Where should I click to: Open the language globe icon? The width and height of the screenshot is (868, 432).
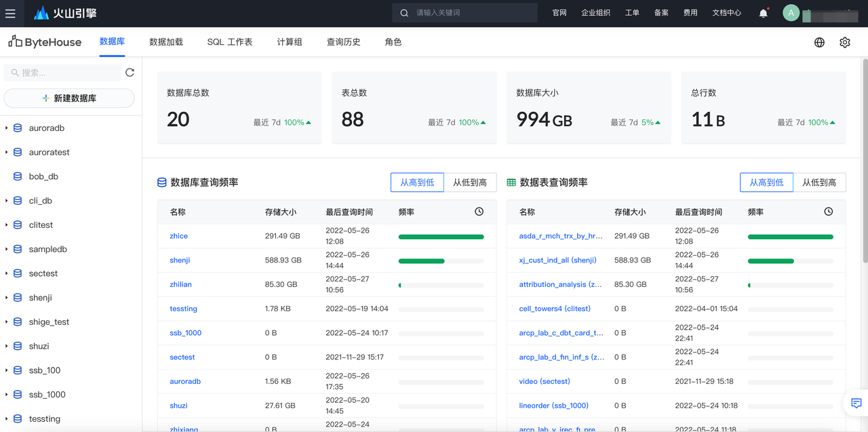point(819,42)
